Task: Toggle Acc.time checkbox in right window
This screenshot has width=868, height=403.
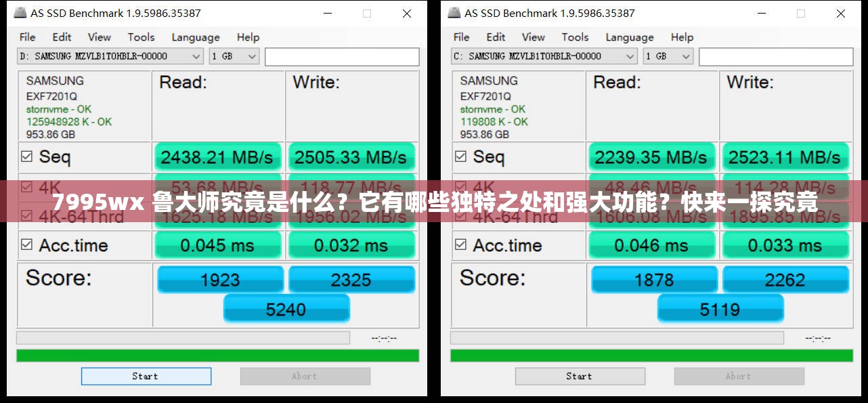Action: pos(460,245)
